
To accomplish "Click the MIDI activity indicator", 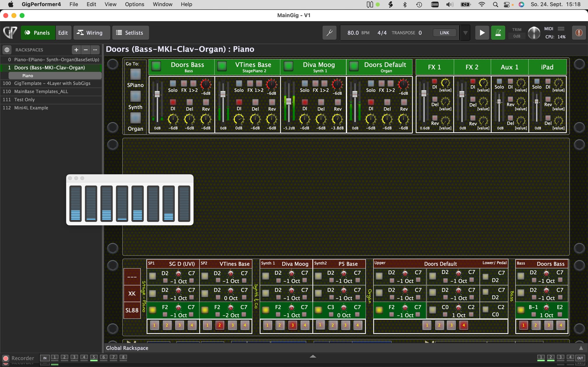I will tap(561, 29).
